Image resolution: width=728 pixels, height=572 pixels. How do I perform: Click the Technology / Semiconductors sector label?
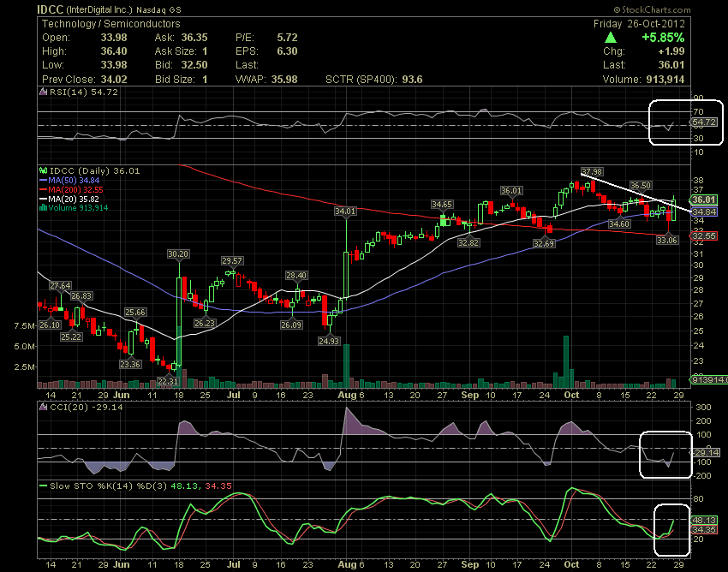coord(111,24)
